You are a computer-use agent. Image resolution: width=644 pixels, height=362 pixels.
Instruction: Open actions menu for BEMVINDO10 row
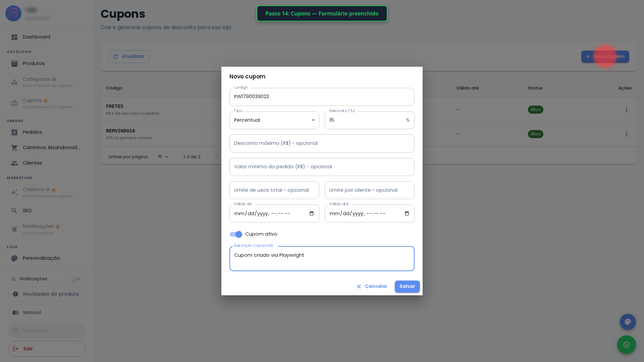(x=627, y=134)
